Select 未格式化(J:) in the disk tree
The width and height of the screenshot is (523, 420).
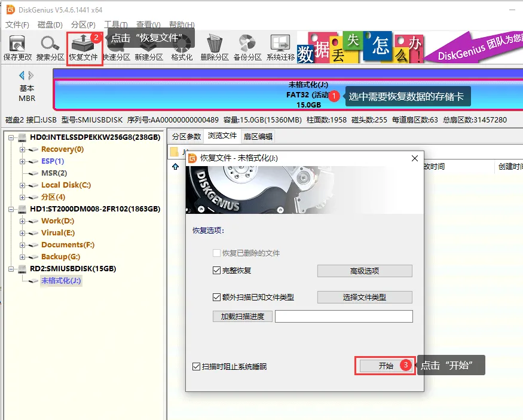(x=61, y=281)
